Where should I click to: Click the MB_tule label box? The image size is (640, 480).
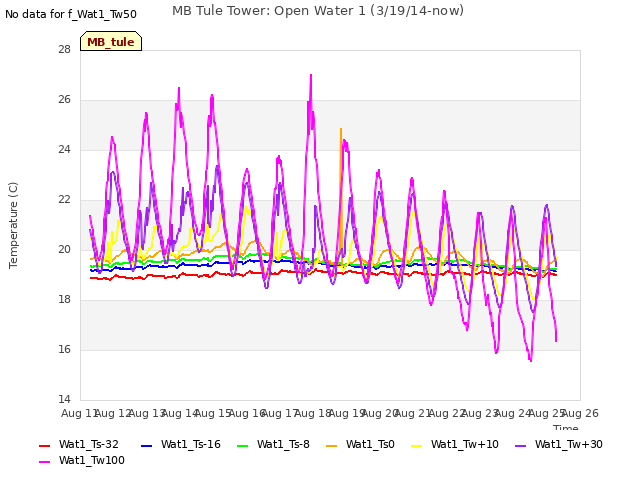click(111, 41)
